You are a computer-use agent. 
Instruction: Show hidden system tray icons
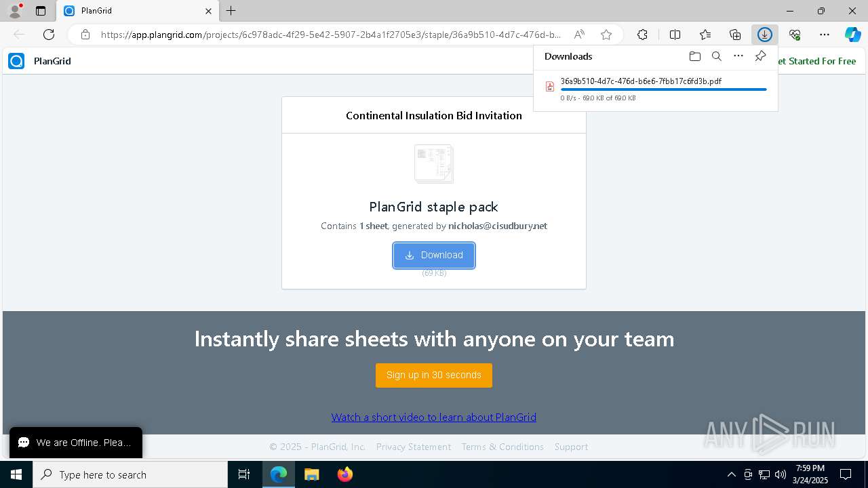(731, 474)
